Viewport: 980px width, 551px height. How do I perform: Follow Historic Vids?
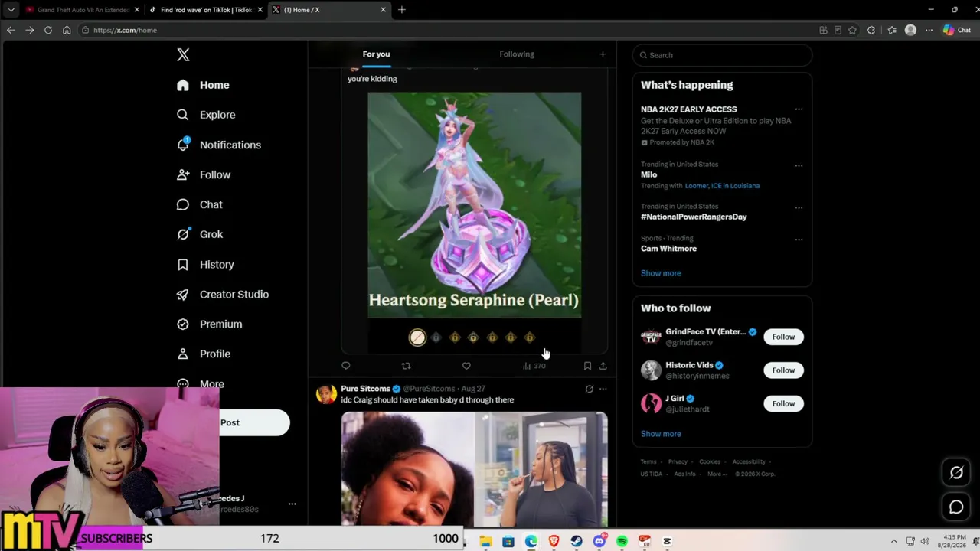coord(783,370)
